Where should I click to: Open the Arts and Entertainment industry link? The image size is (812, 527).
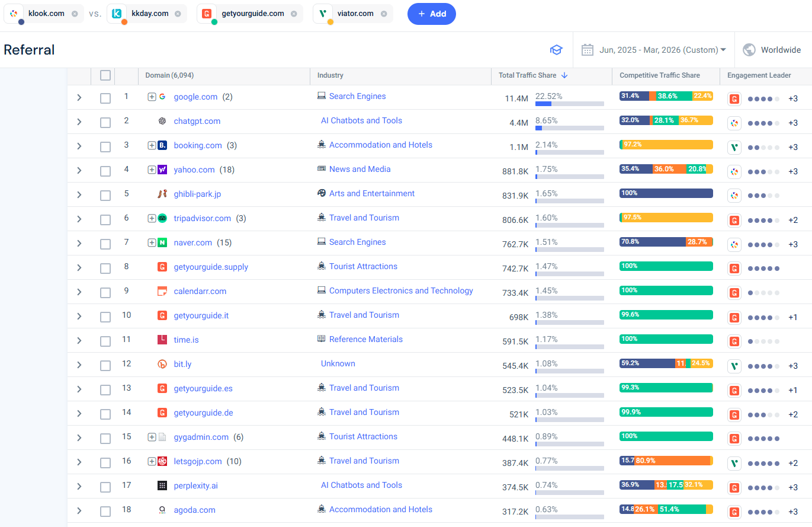point(372,193)
